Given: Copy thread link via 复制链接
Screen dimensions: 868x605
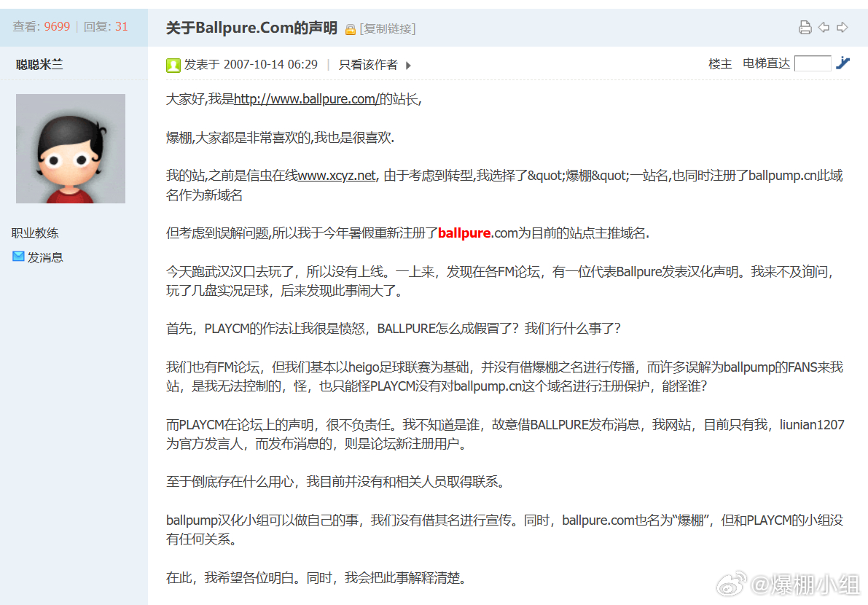Looking at the screenshot, I should (388, 28).
